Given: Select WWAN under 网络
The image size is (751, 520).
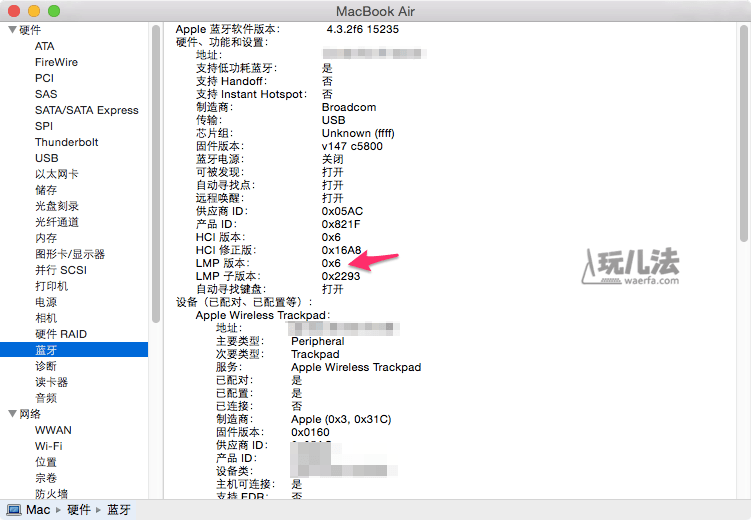Looking at the screenshot, I should (x=53, y=430).
